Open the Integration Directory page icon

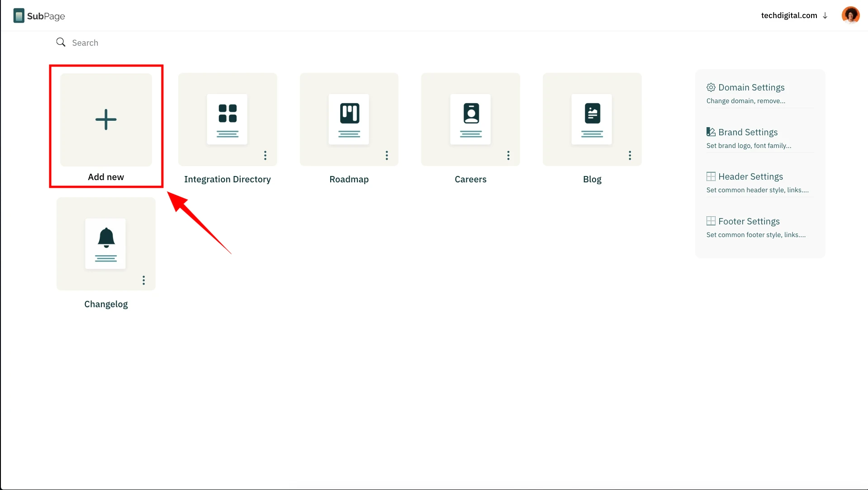click(x=227, y=119)
